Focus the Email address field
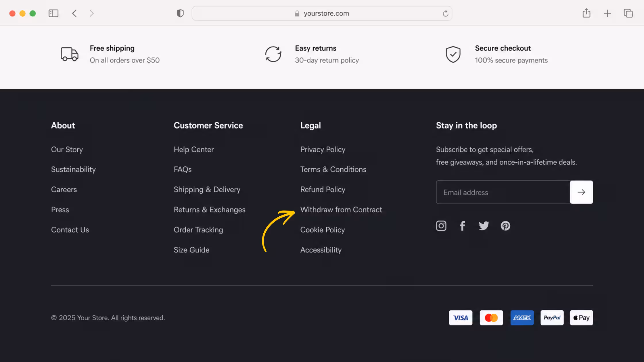 pyautogui.click(x=503, y=192)
